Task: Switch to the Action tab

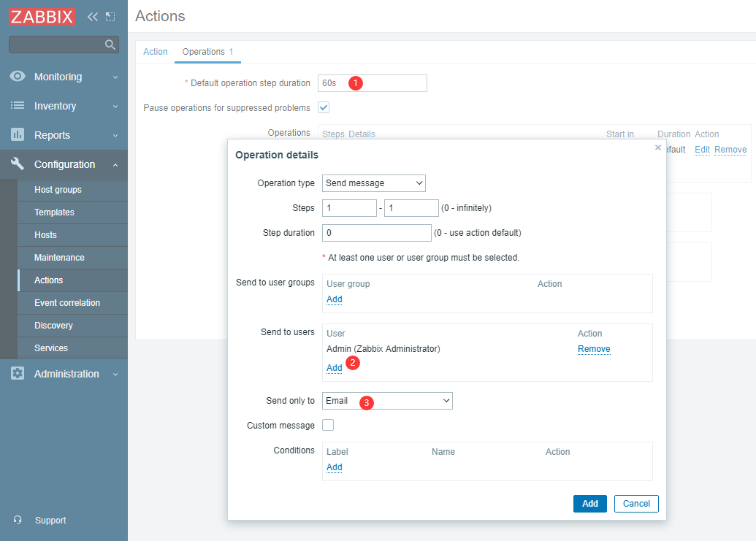Action: pos(155,52)
